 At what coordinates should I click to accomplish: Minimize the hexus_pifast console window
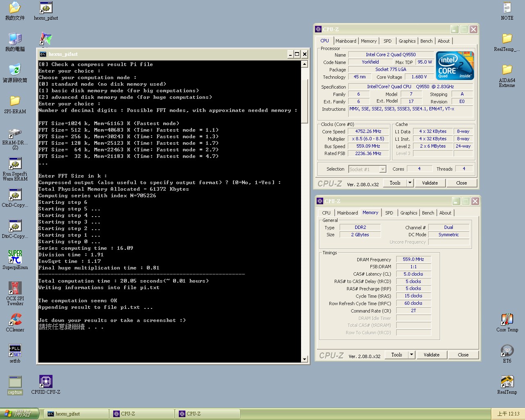tap(290, 54)
